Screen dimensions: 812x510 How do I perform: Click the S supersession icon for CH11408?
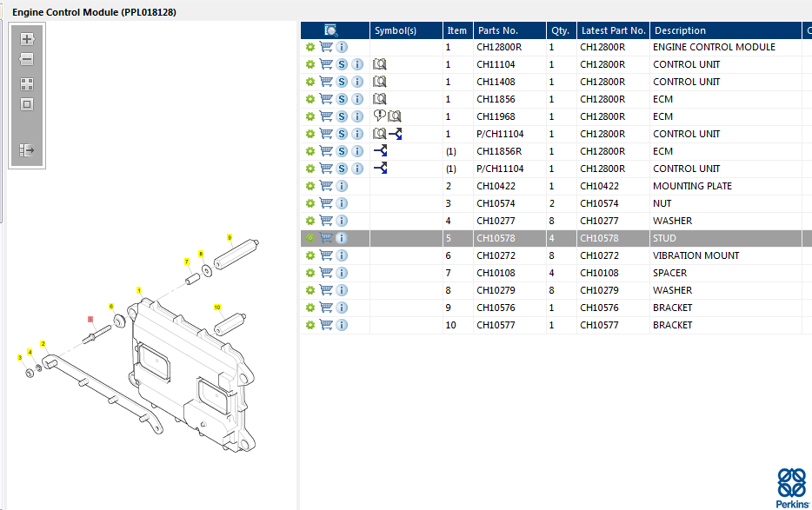click(343, 82)
